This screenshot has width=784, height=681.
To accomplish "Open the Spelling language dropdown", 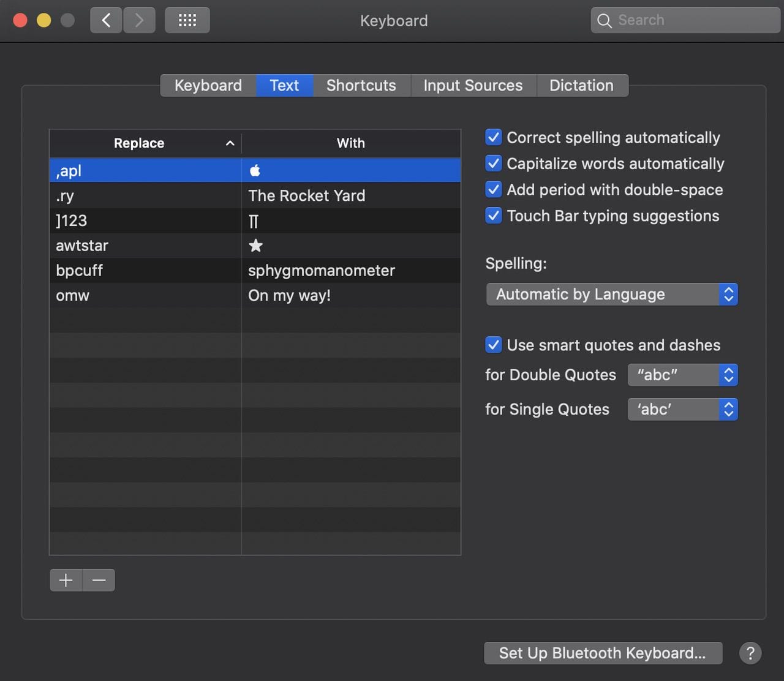I will 611,295.
